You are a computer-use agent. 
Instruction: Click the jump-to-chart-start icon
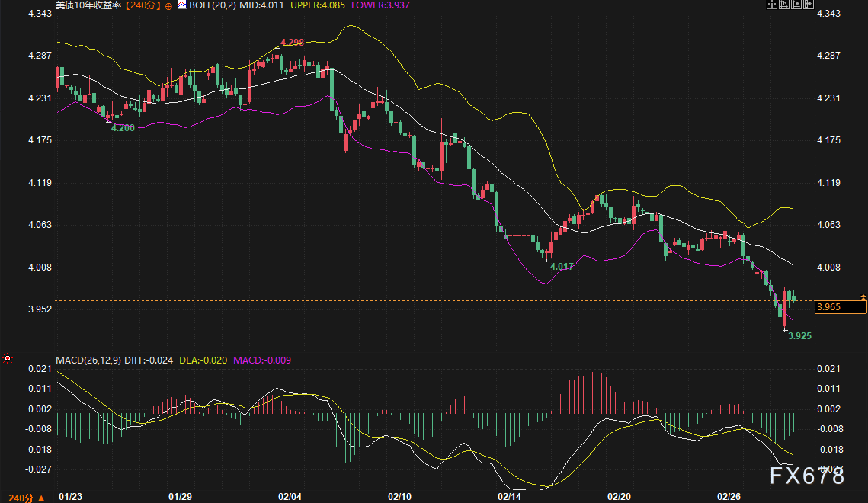pos(784,5)
